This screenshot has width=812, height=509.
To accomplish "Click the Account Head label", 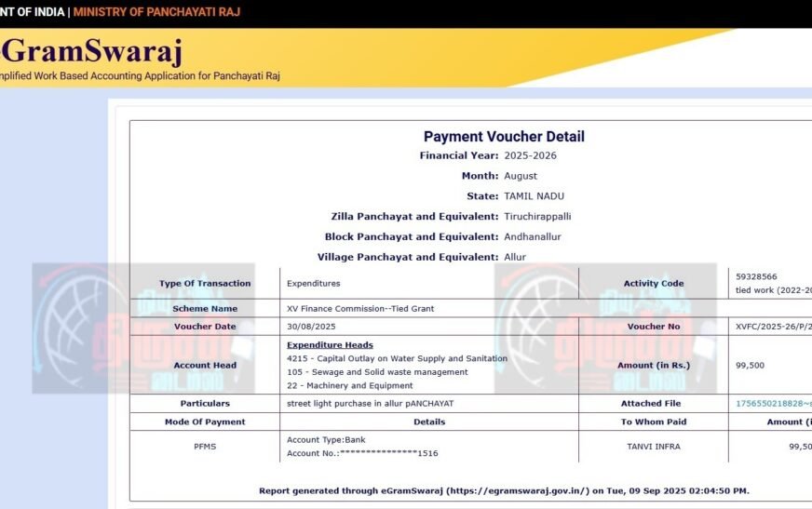I will click(205, 365).
